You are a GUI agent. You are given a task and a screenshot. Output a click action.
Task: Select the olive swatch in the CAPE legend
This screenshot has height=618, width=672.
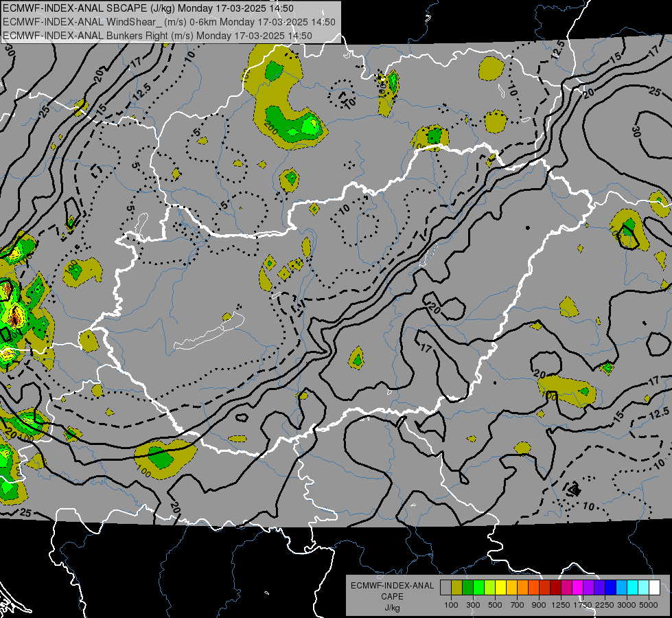[x=457, y=588]
